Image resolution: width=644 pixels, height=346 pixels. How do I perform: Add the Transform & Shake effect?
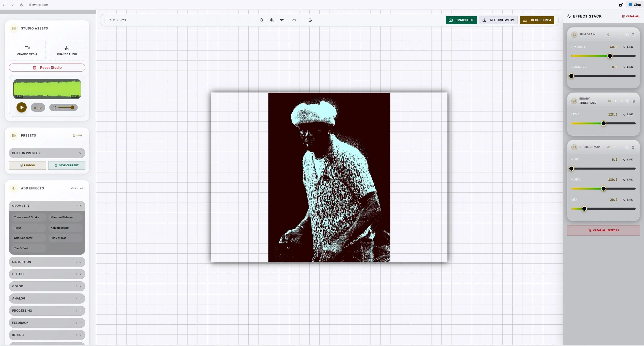[x=27, y=217]
